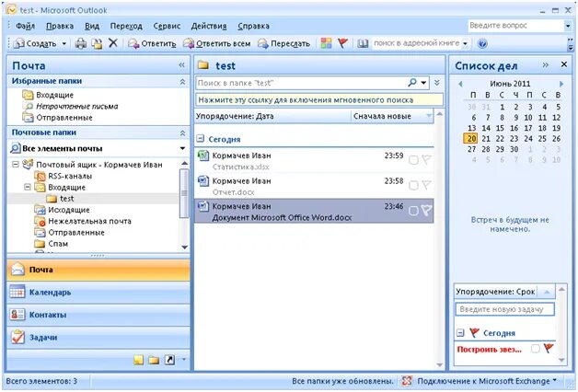Open the Notes icon in the navigation pane footer

click(139, 360)
